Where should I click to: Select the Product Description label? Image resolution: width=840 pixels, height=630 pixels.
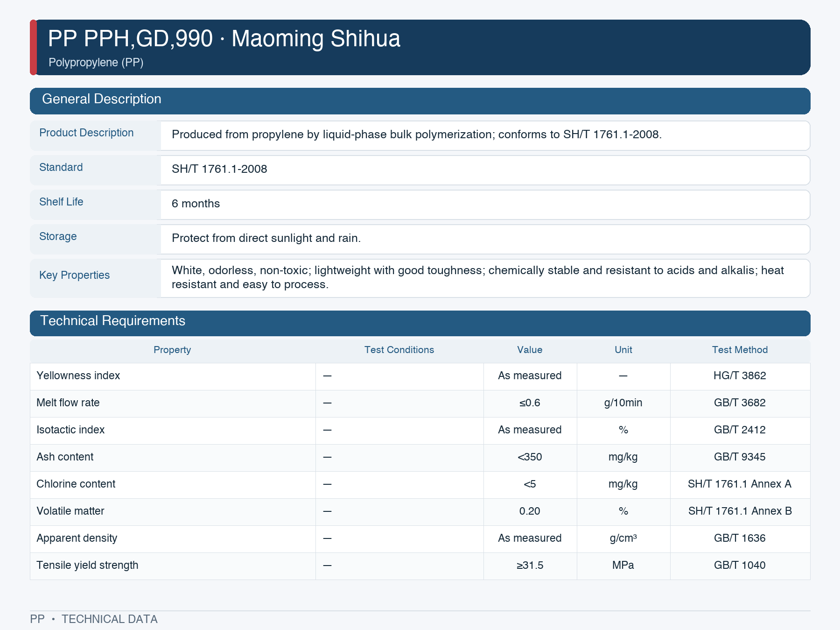[86, 133]
